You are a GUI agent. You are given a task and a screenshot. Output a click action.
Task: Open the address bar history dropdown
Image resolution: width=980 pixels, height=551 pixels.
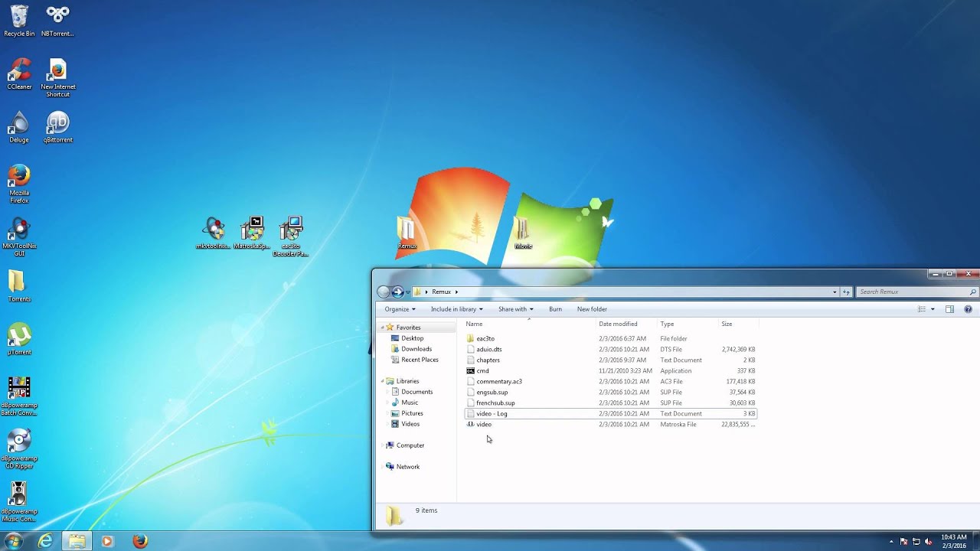click(x=835, y=292)
